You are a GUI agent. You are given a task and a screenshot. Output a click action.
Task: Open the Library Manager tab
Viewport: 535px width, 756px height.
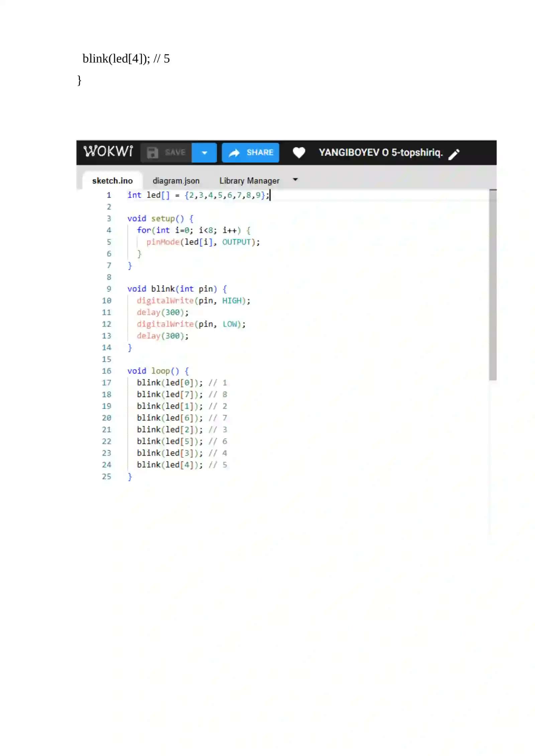[249, 181]
